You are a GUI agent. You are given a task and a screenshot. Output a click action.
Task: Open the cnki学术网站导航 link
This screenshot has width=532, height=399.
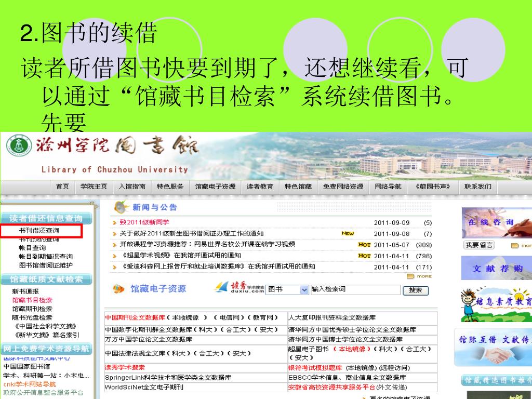point(30,384)
